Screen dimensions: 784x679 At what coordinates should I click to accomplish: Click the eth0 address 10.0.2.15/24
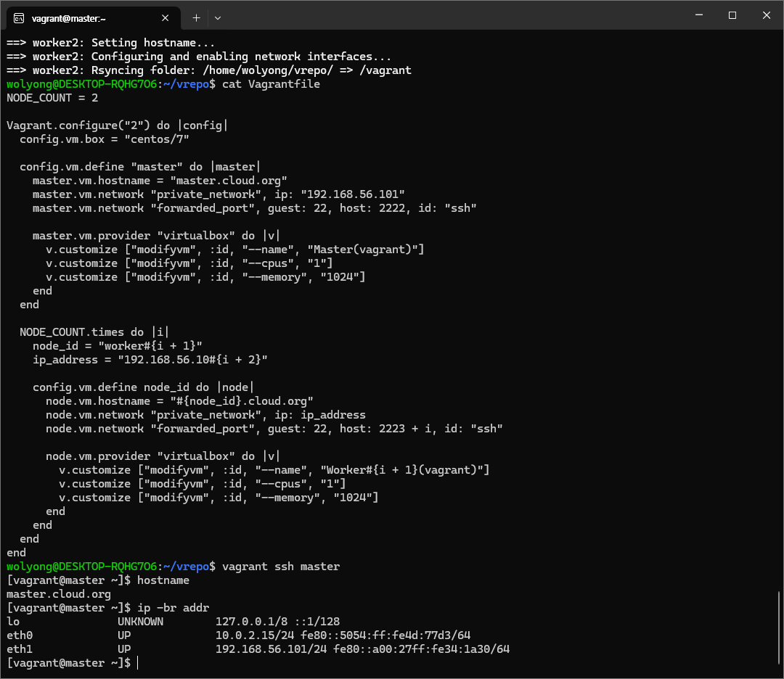[248, 635]
